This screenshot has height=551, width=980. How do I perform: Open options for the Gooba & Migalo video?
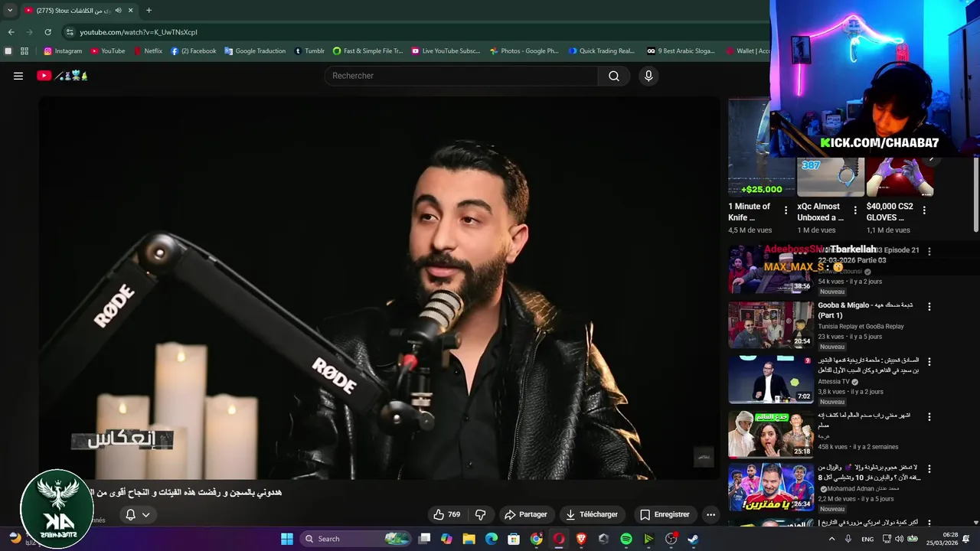[929, 307]
